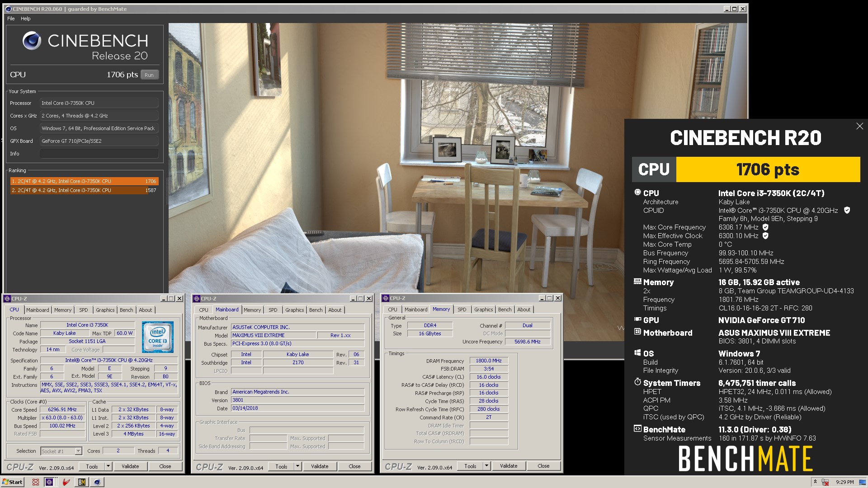This screenshot has height=488, width=868.
Task: Click the CPU chip icon in BenchMate panel
Action: click(637, 192)
